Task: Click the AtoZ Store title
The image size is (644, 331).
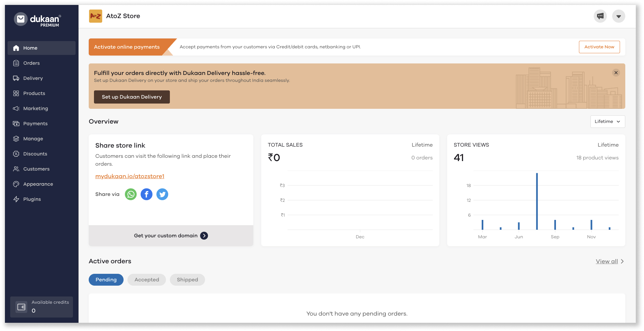Action: (x=123, y=16)
